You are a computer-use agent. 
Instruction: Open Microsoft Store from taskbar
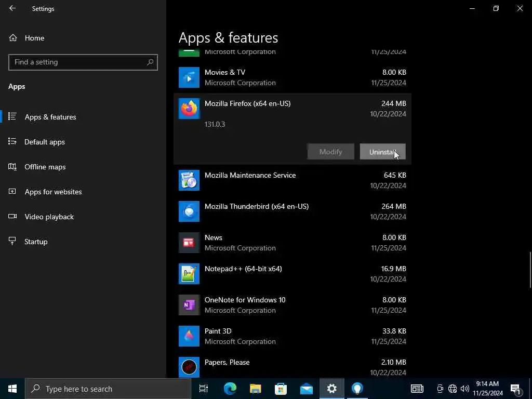281,389
